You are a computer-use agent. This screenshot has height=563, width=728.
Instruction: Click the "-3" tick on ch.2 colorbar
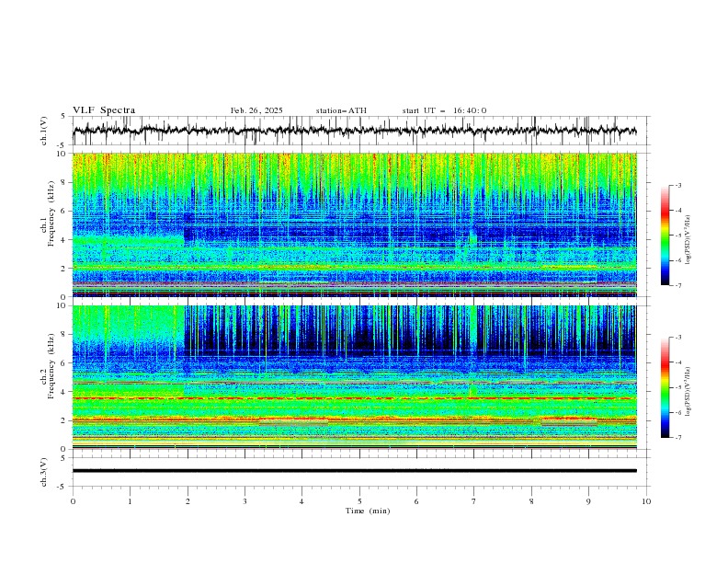pyautogui.click(x=677, y=338)
